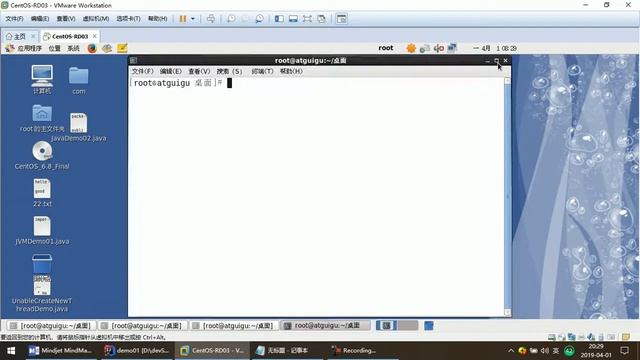Open the VMware 查看(V) menu
Screen dimensions: 640x360
pyautogui.click(x=66, y=19)
